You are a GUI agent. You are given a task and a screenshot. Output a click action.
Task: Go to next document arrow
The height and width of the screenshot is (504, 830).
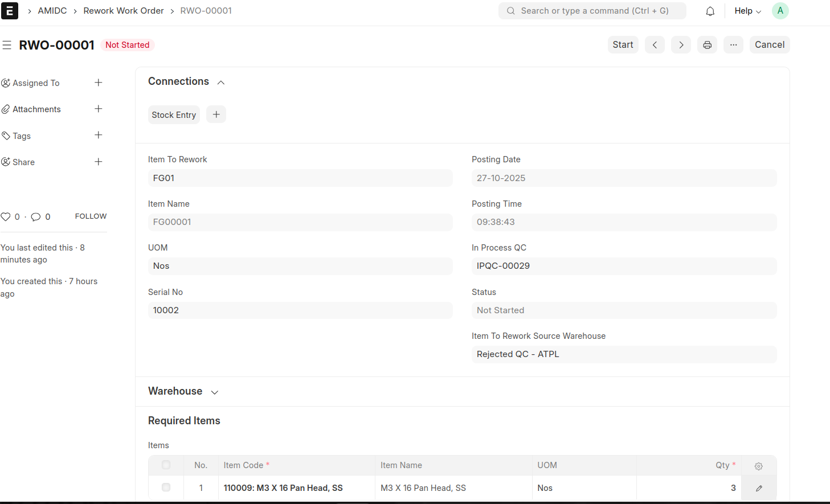(681, 45)
